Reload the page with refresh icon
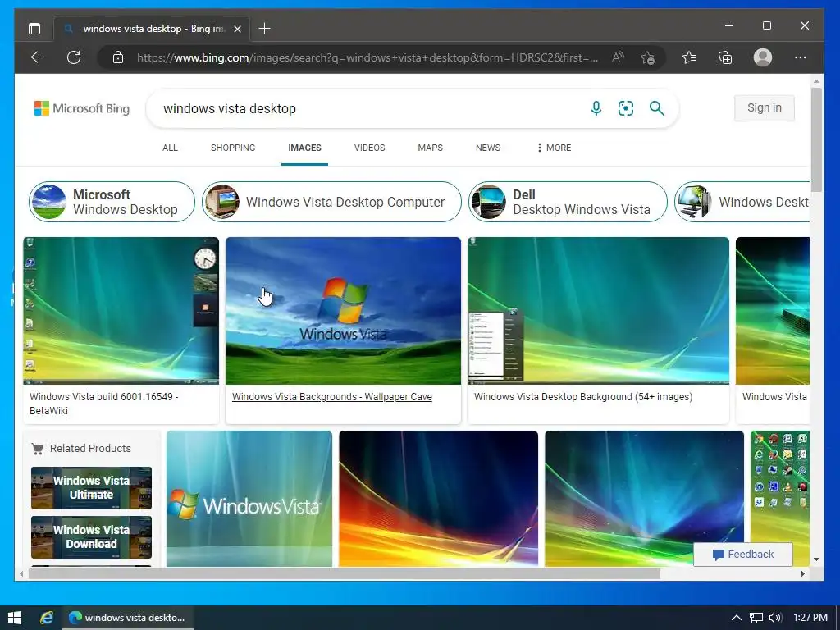 point(74,57)
